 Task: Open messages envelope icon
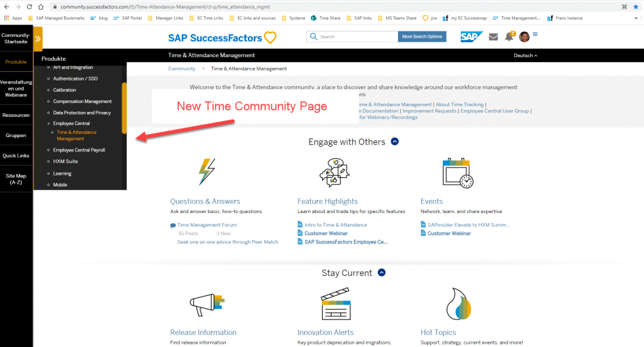click(x=493, y=37)
